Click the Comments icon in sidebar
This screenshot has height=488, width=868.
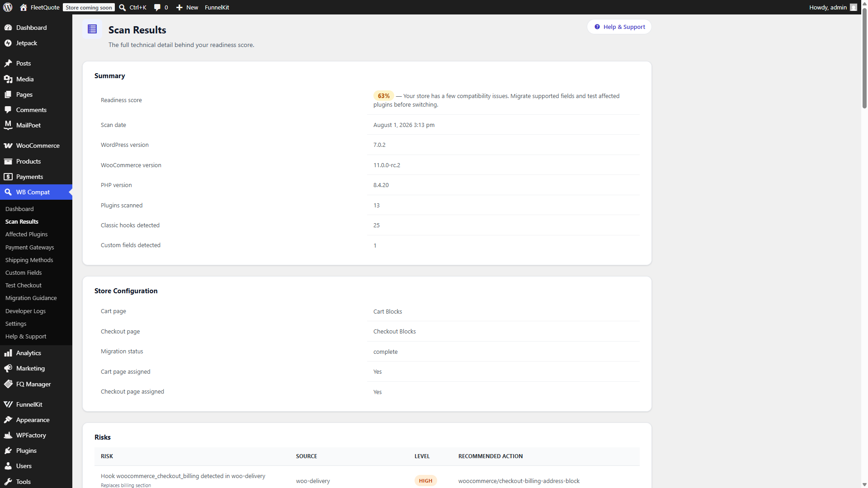point(8,110)
